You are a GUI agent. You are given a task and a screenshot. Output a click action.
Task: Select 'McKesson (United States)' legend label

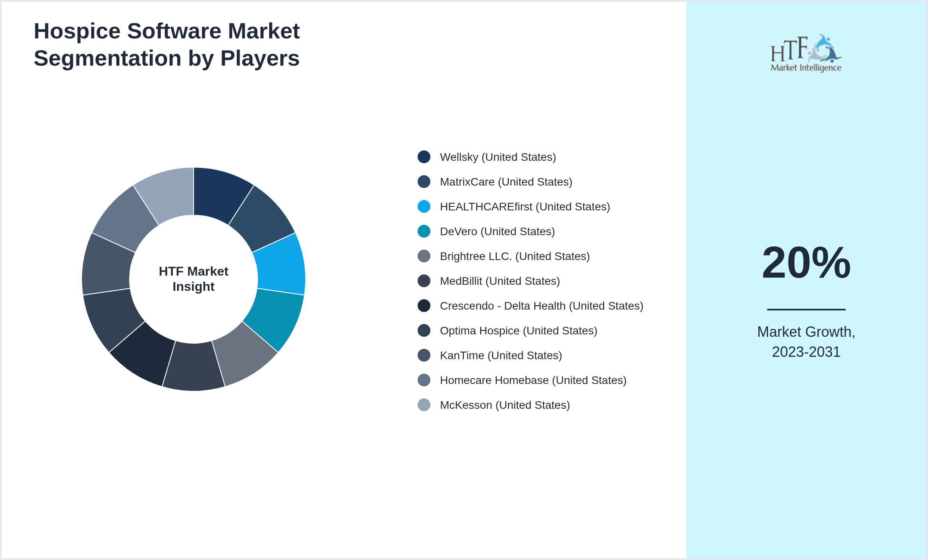tap(505, 405)
